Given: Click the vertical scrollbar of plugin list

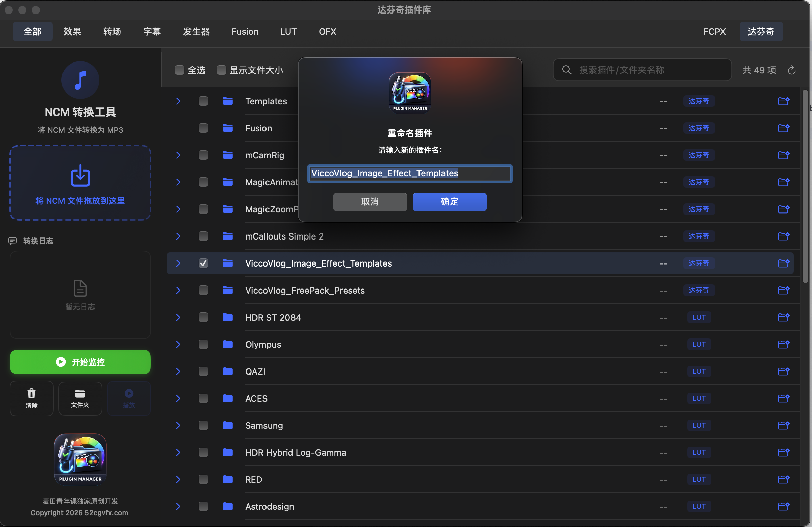Looking at the screenshot, I should [x=805, y=186].
